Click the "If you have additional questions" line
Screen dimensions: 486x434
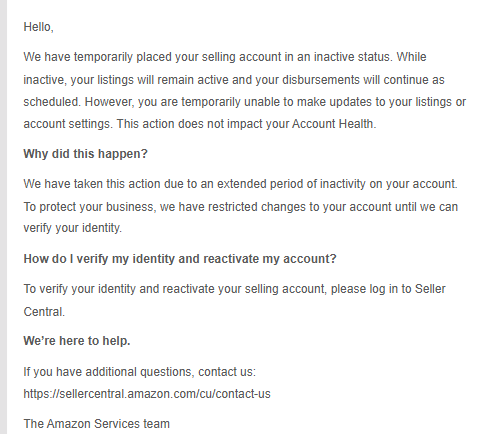[x=139, y=372]
